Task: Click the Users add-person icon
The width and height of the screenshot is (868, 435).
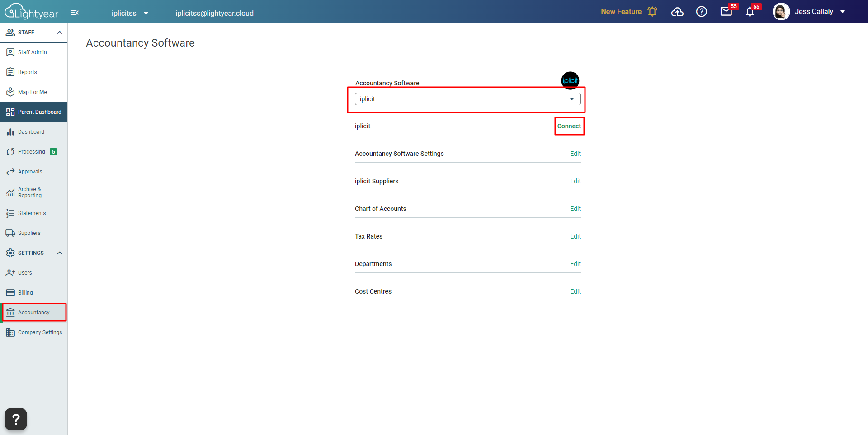Action: coord(10,273)
